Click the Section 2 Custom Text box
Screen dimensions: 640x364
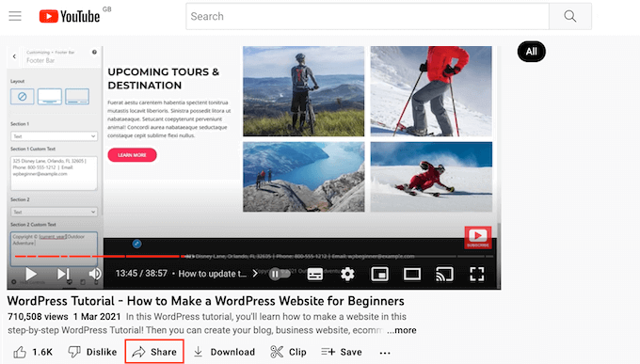pos(54,248)
